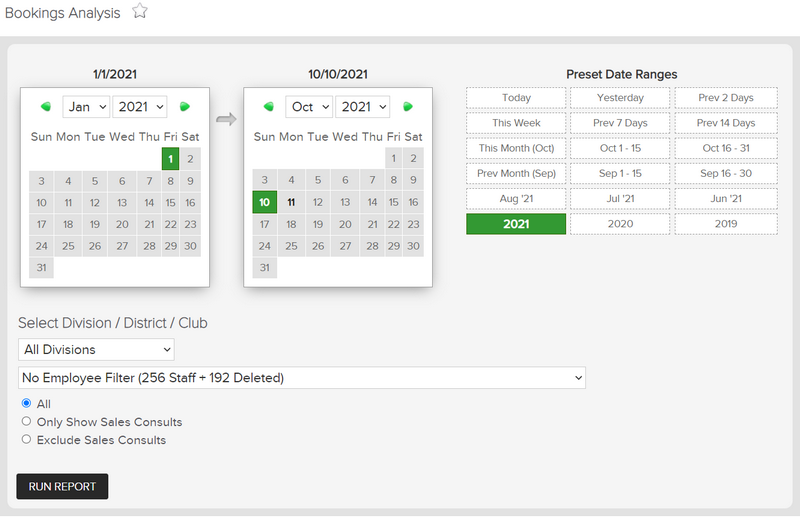Select Only Show Sales Consults
Image resolution: width=800 pixels, height=517 pixels.
pos(27,422)
